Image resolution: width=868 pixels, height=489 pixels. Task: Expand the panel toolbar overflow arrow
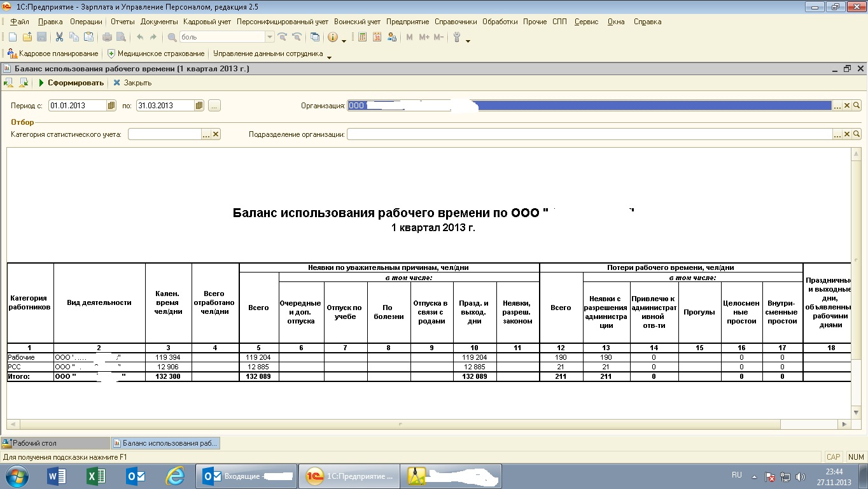329,57
